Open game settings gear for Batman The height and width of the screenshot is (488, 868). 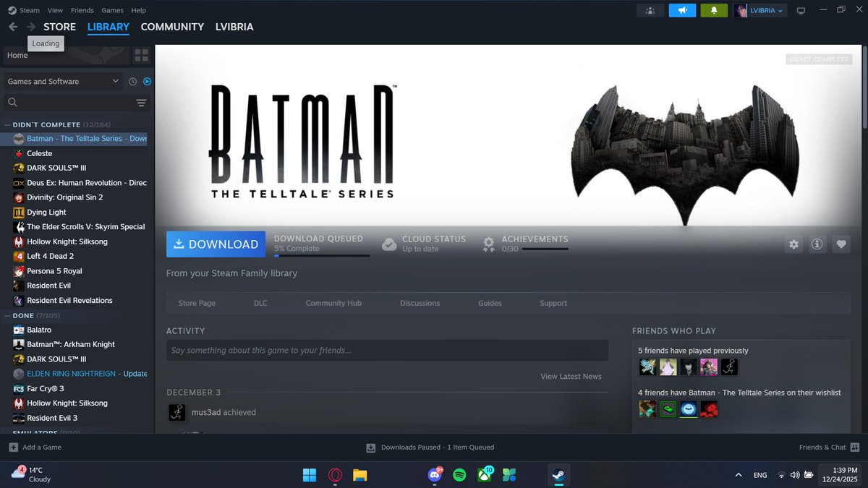point(793,244)
